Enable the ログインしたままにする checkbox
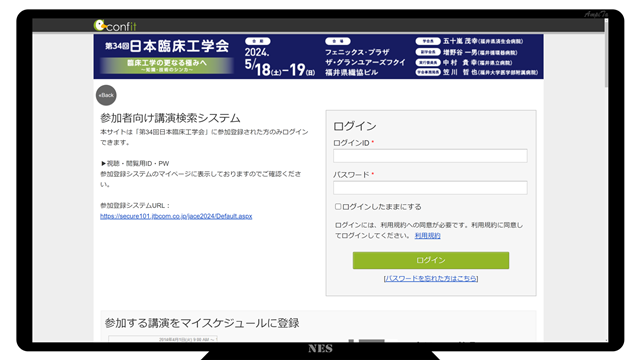This screenshot has height=360, width=640. [x=338, y=207]
